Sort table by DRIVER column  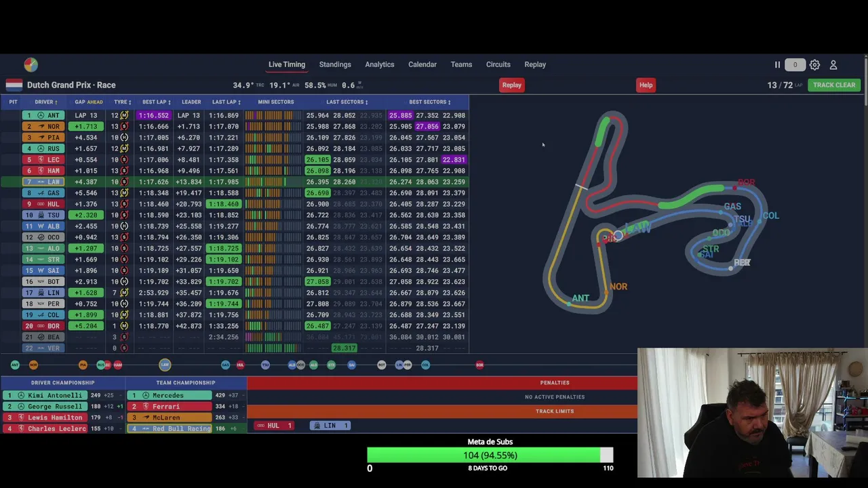pos(46,102)
